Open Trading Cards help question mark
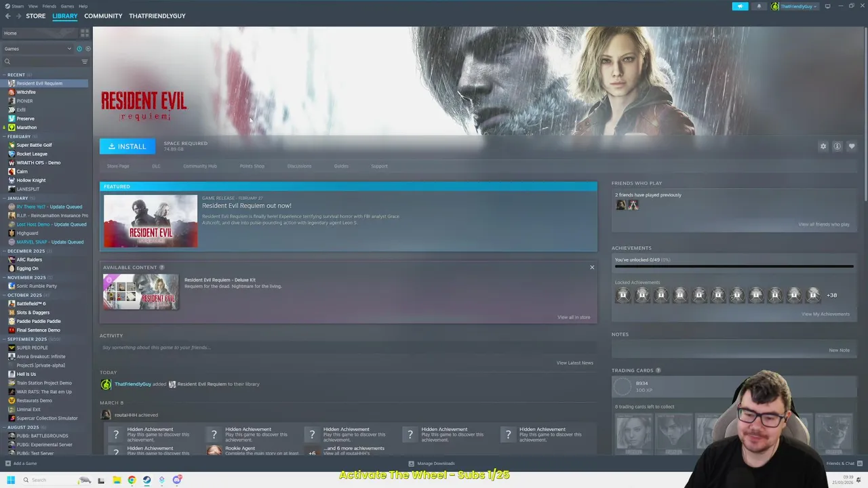This screenshot has height=488, width=868. point(658,370)
